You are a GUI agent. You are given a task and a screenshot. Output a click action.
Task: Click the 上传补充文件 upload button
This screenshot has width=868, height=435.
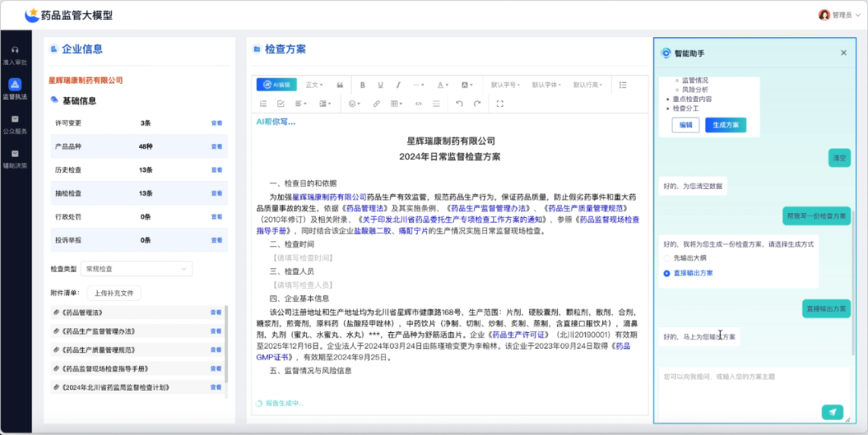[115, 293]
